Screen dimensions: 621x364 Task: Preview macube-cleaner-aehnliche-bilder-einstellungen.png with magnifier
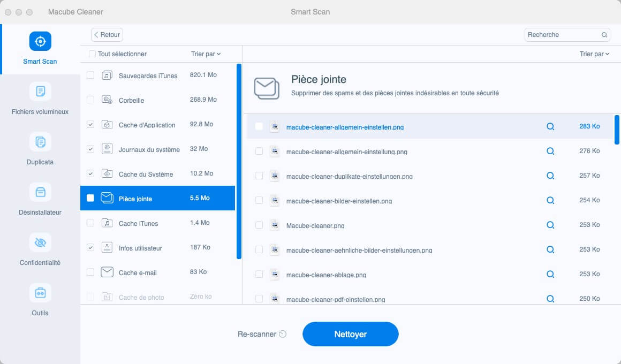550,249
